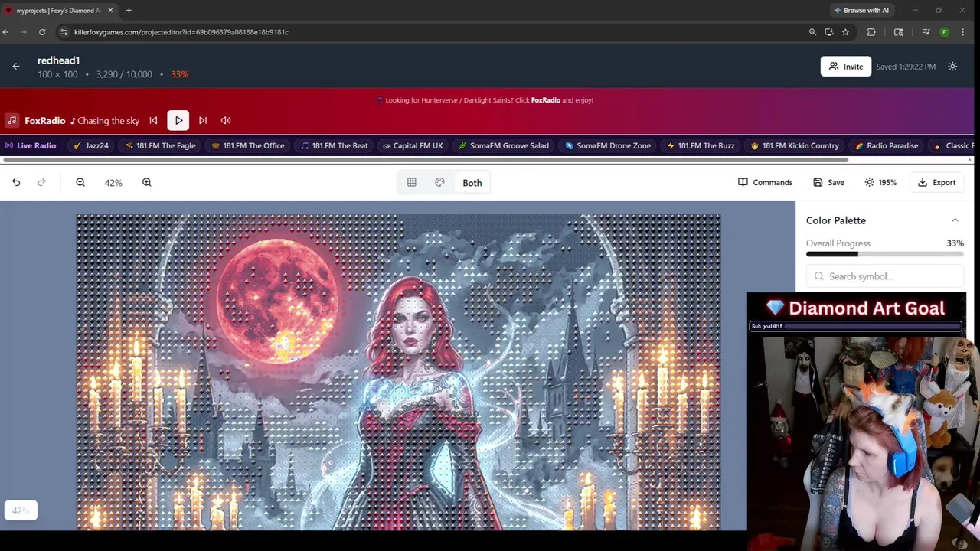Zoom in the canvas
980x551 pixels.
147,182
